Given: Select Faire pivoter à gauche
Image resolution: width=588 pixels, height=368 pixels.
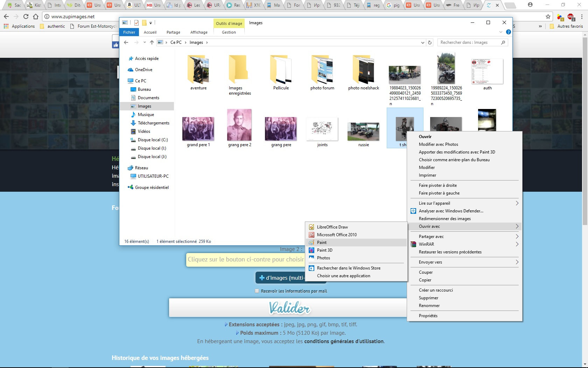Looking at the screenshot, I should (x=464, y=193).
